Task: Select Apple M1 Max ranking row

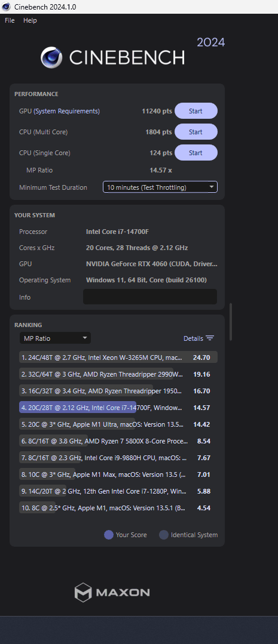Action: (118, 474)
